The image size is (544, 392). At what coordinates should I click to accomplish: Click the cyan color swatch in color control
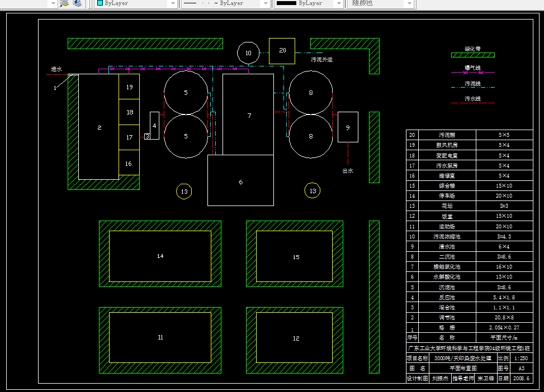coord(100,3)
